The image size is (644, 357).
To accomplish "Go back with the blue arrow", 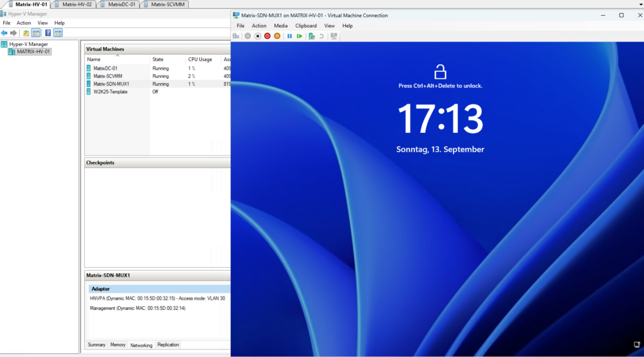I will click(x=4, y=33).
